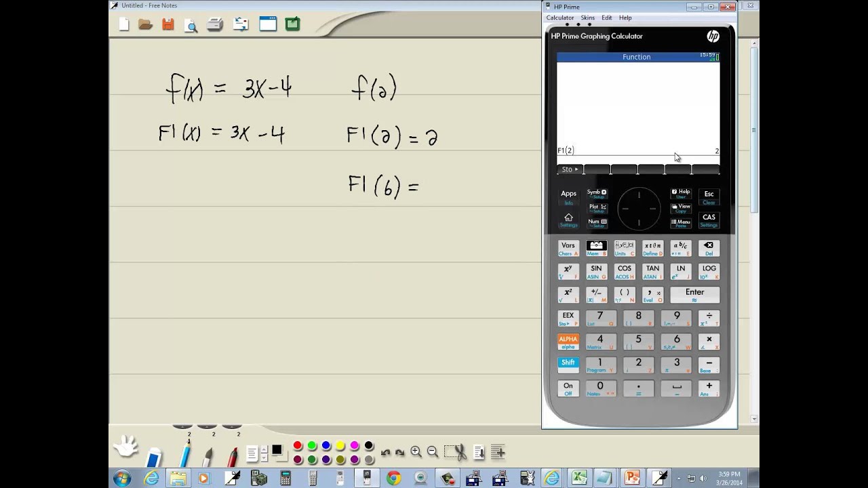Screen dimensions: 868x488
Task: Pick the bright green color swatch
Action: point(312,445)
